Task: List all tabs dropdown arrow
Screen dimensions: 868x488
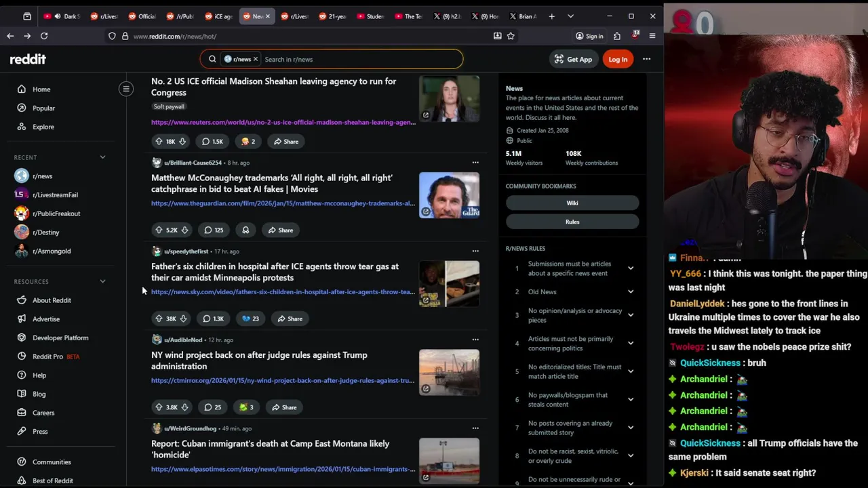Action: pos(570,16)
